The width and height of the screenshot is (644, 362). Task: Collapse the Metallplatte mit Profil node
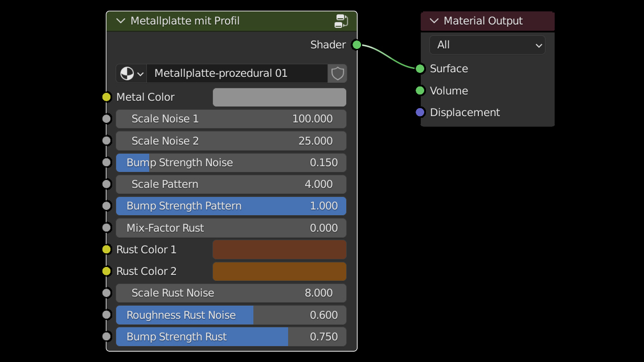120,21
